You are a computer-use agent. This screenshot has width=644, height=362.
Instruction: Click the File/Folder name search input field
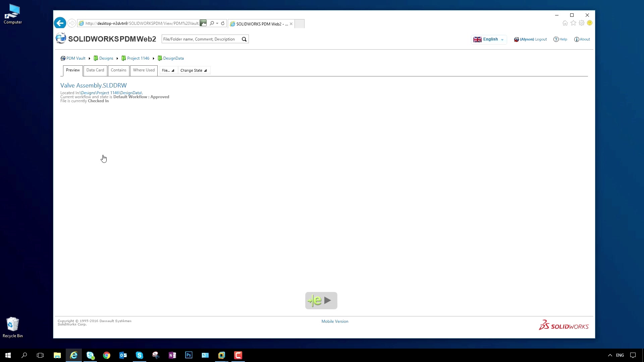(x=201, y=39)
